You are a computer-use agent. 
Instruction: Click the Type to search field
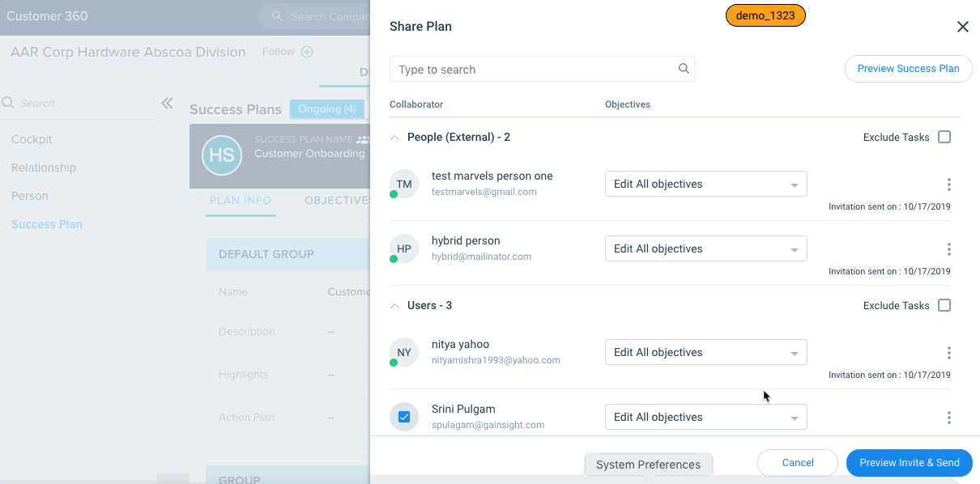tap(535, 70)
